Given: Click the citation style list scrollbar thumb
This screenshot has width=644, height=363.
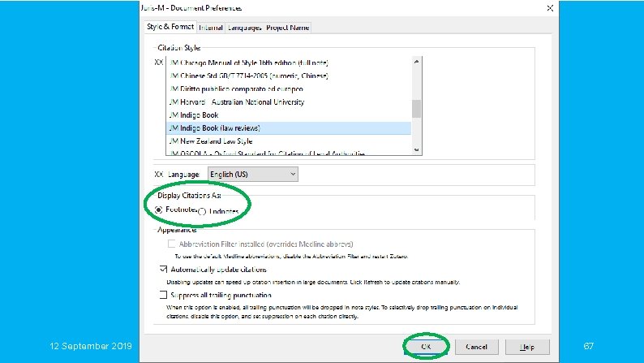Looking at the screenshot, I should coord(416,109).
